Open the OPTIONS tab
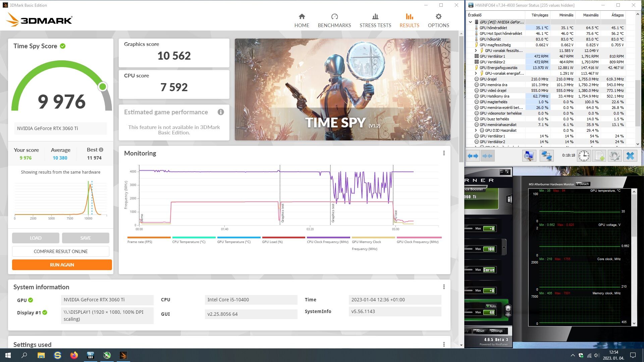Viewport: 644px width, 362px height. [438, 21]
